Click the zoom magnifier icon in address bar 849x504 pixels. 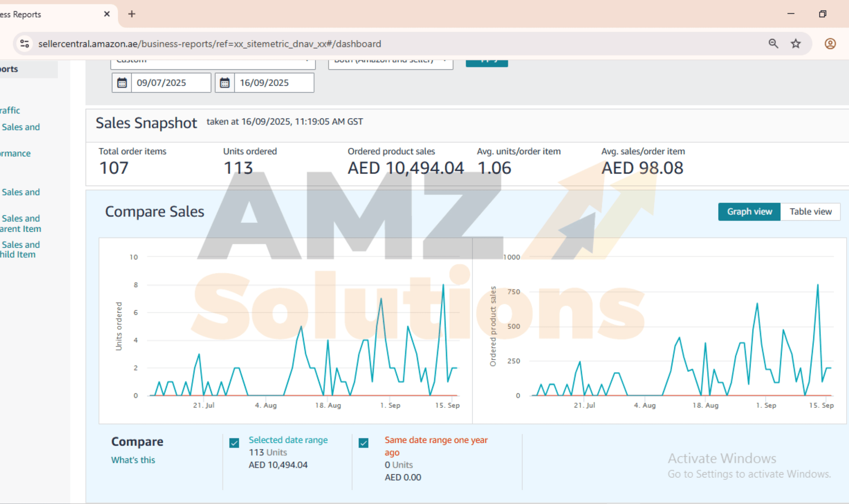pyautogui.click(x=773, y=44)
